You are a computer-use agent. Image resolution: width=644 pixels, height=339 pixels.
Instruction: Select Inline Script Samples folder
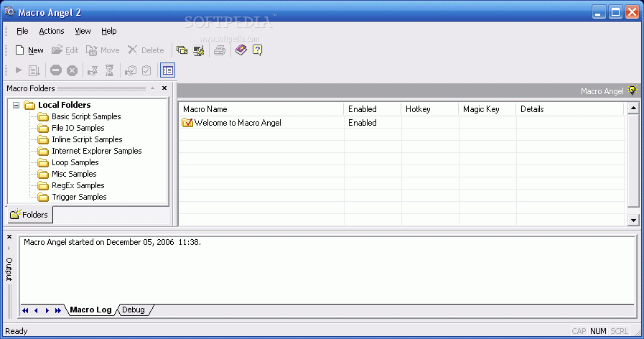pos(87,139)
